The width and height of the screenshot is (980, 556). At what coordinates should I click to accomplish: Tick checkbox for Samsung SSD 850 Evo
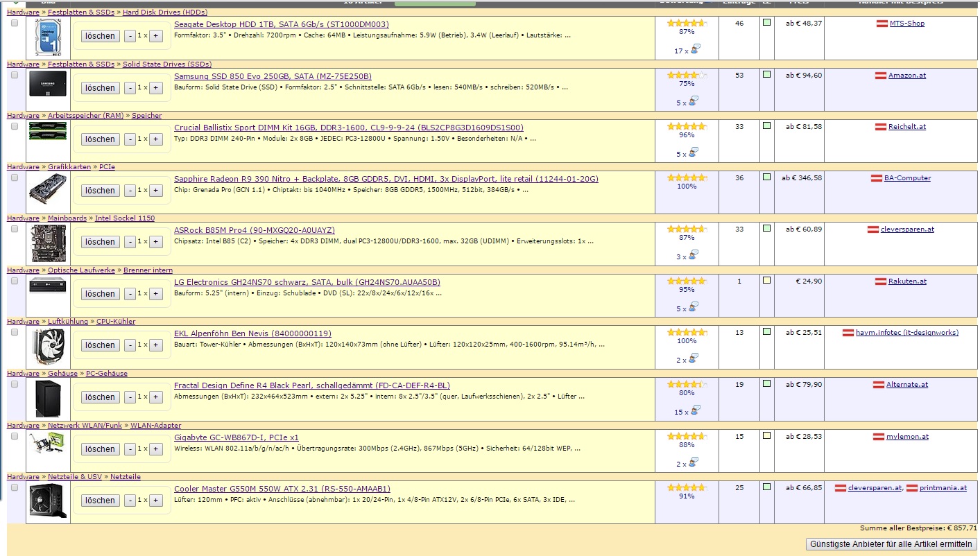pos(15,75)
